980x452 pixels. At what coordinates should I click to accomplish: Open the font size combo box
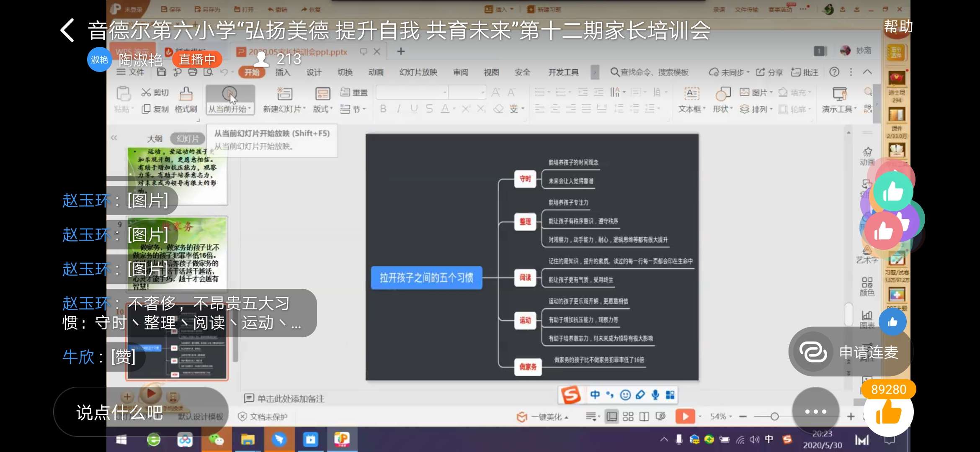(x=467, y=92)
